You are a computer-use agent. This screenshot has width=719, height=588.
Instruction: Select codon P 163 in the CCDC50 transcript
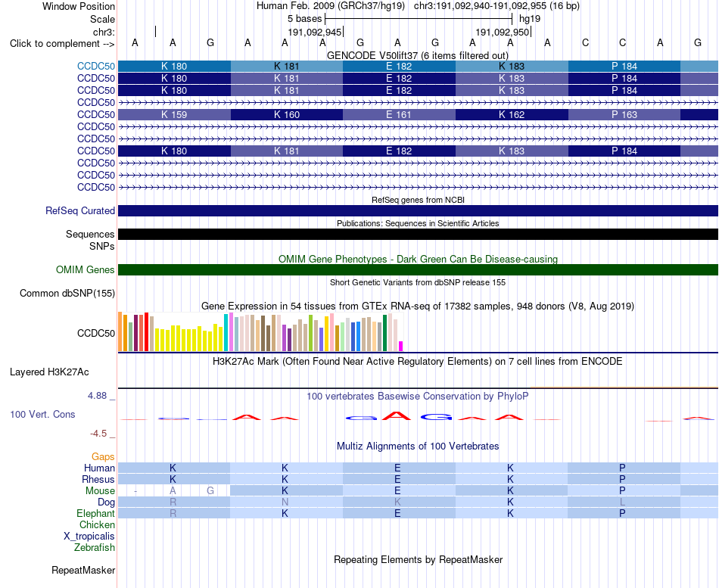pos(624,115)
